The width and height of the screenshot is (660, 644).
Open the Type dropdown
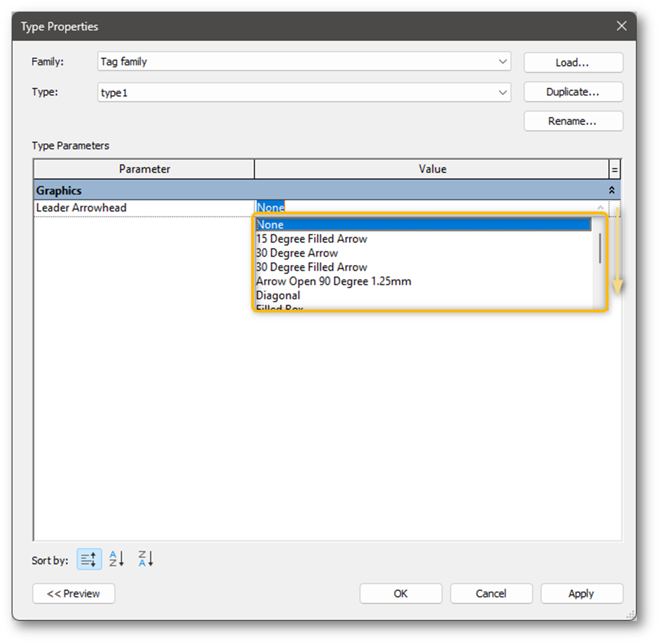tap(502, 92)
